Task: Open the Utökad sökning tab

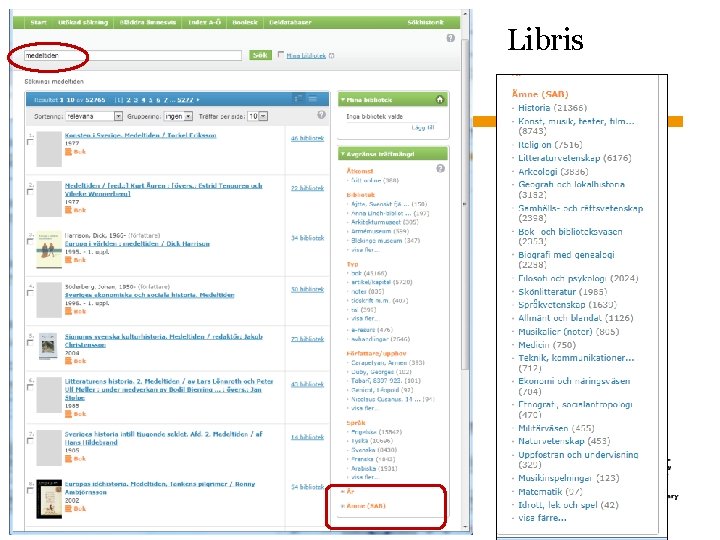Action: 83,22
